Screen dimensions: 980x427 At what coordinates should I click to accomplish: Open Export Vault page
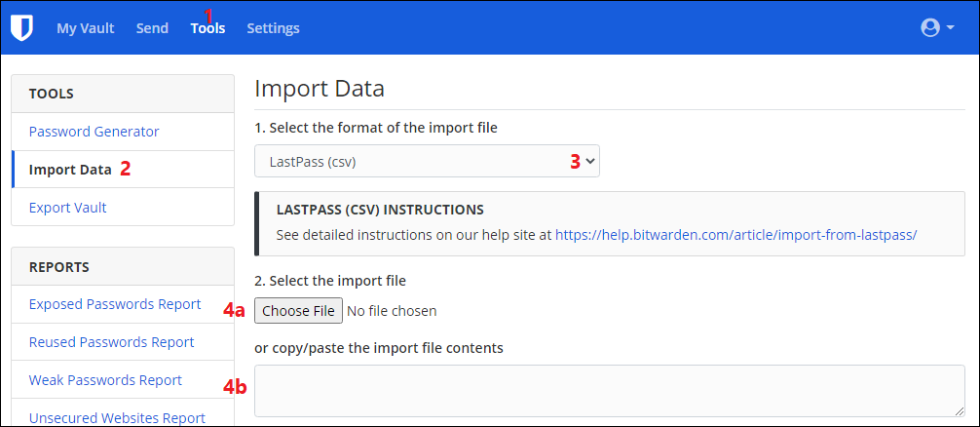pyautogui.click(x=67, y=208)
